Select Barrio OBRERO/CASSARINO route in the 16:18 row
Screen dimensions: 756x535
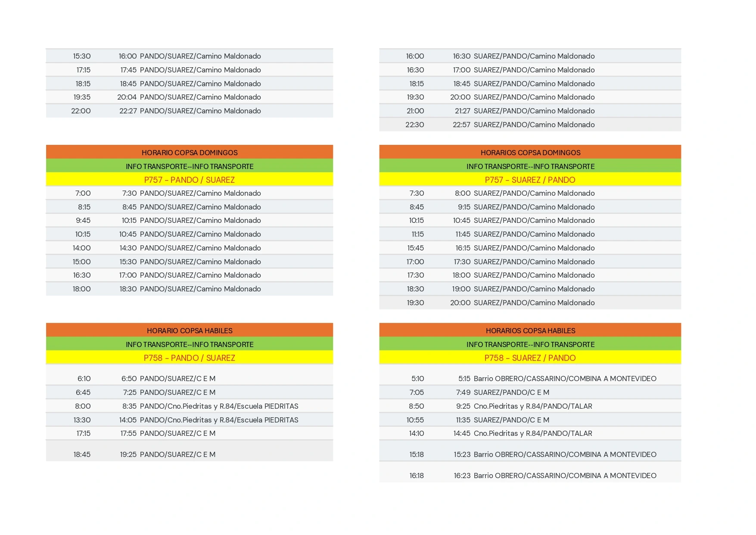click(x=565, y=476)
